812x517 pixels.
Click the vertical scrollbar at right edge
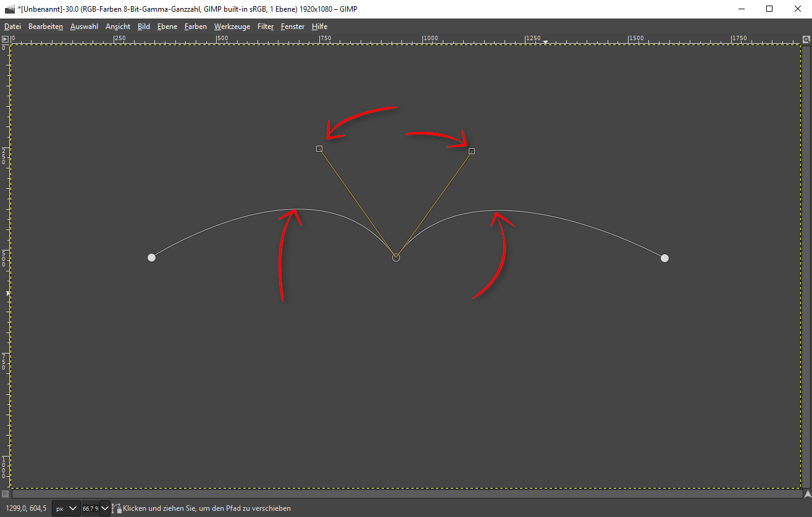(806, 265)
